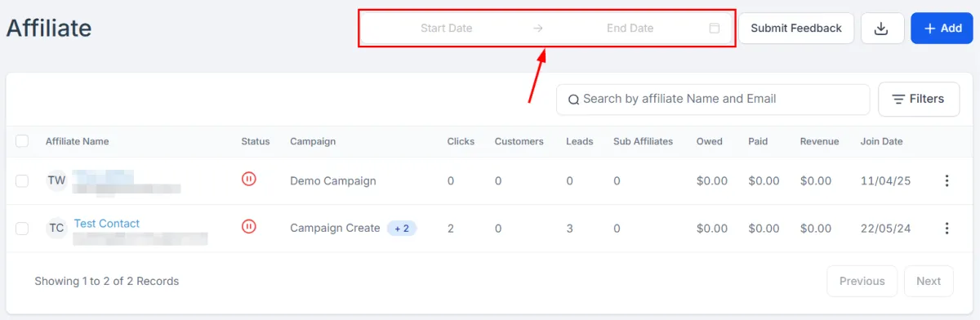
Task: Click the Submit Feedback button
Action: [796, 29]
